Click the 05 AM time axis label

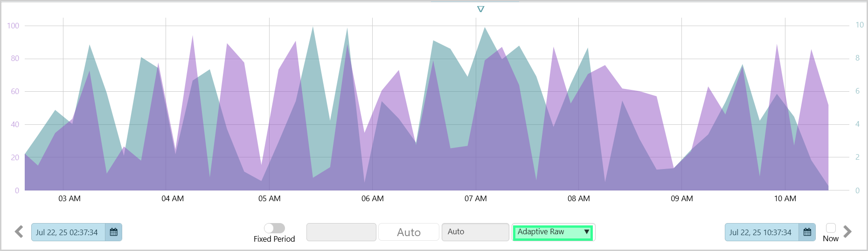(270, 199)
